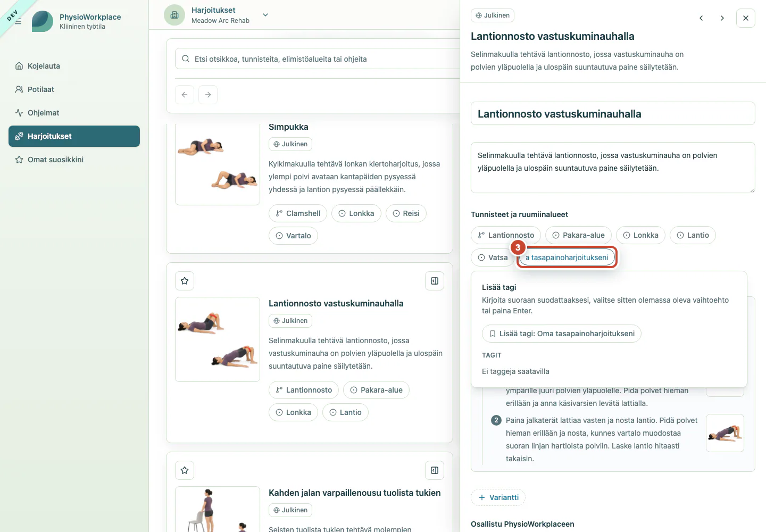
Task: Add a variant with the Variantti button
Action: 498,497
